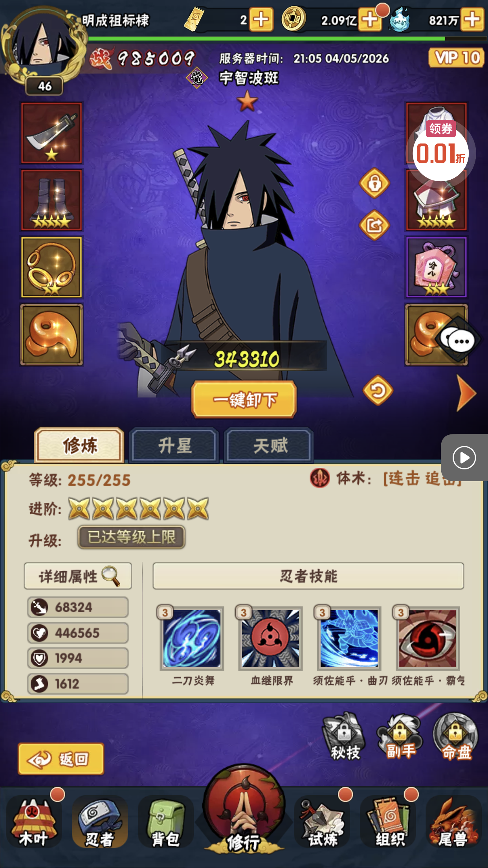Add more gold coins with plus button

[369, 19]
